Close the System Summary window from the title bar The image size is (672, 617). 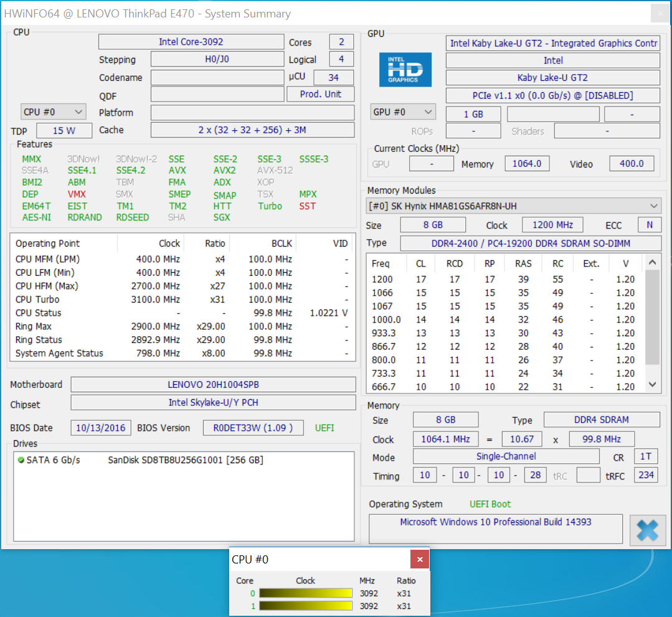click(660, 13)
